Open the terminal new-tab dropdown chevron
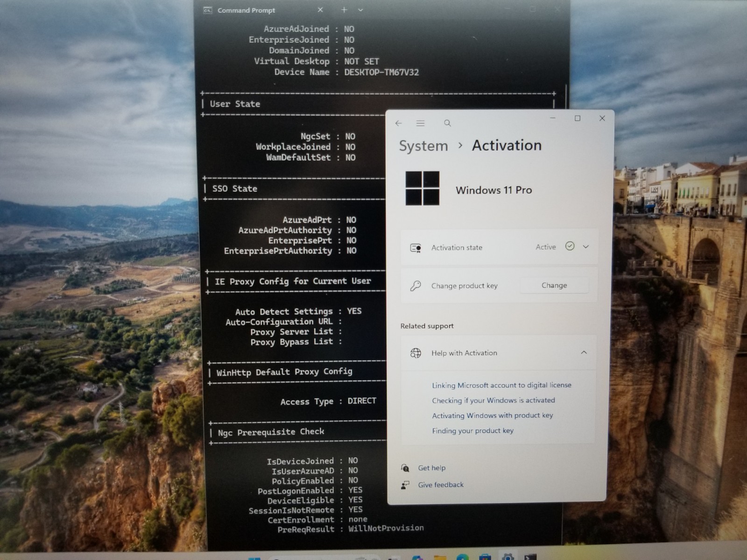The height and width of the screenshot is (560, 747). [x=360, y=10]
